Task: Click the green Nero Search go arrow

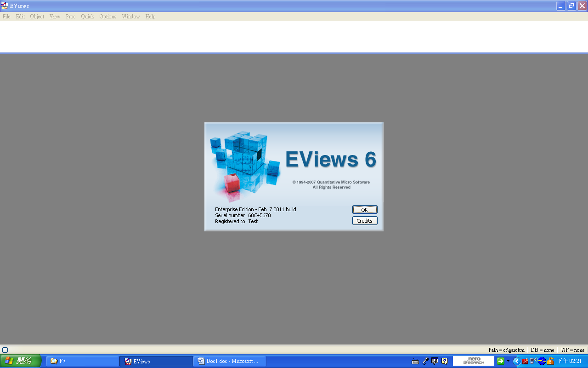Action: (501, 361)
